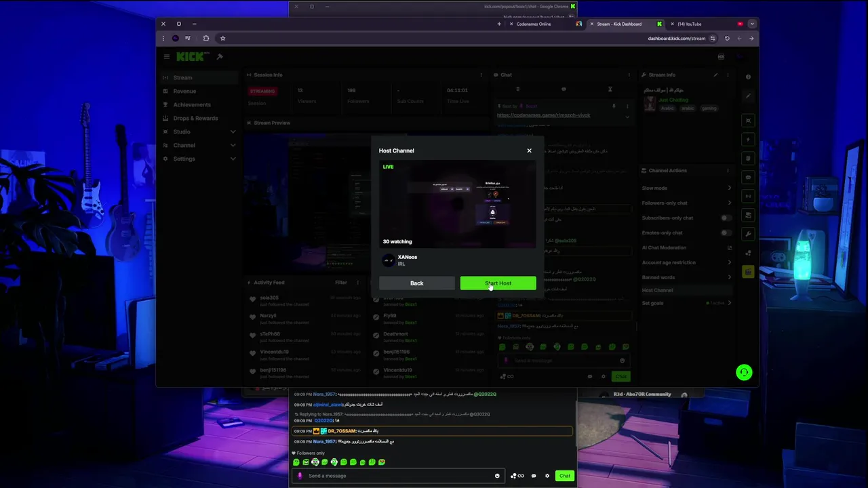Click the chat bubble icon in right toolbar
Viewport: 868px width, 488px height.
(x=748, y=177)
